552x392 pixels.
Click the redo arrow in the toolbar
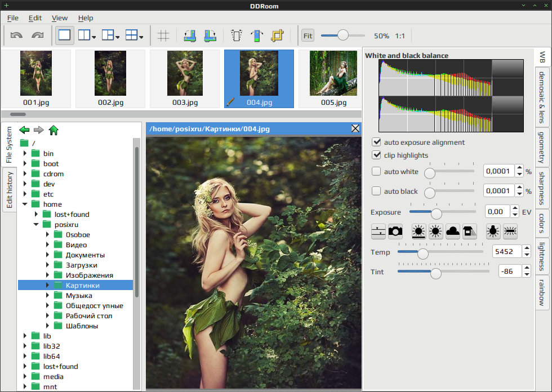[x=38, y=35]
